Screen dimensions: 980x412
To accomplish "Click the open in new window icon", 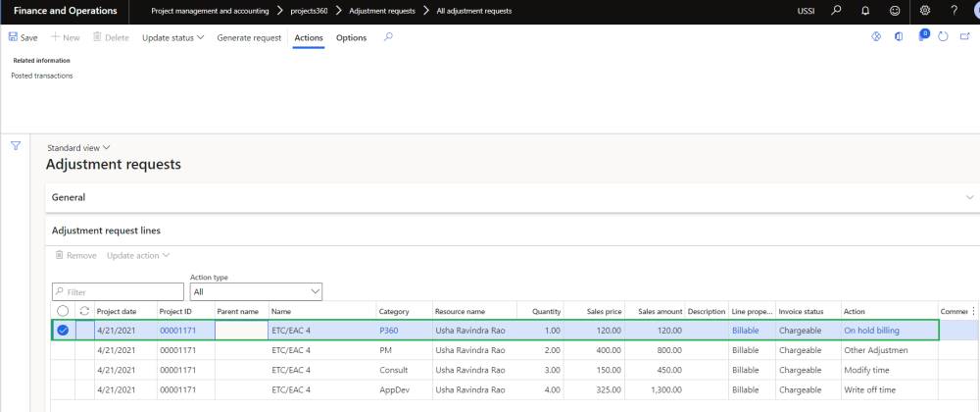I will click(966, 37).
